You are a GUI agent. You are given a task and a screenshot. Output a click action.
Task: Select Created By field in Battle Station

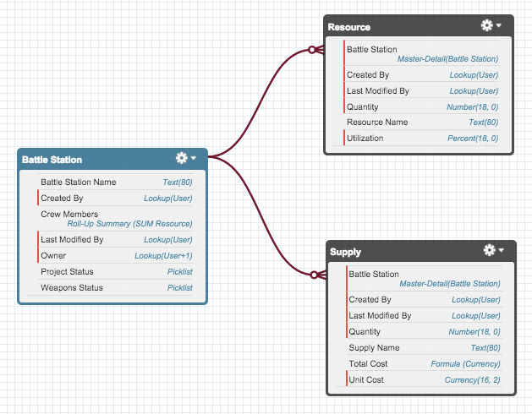[115, 198]
